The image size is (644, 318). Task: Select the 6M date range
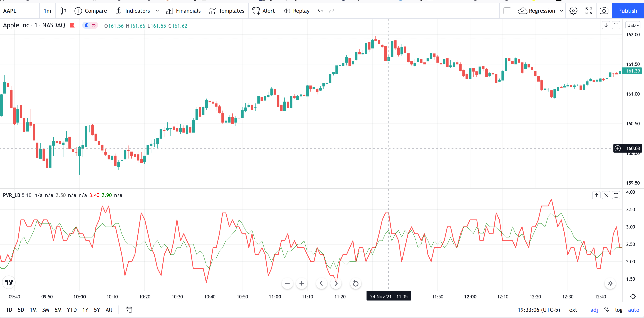58,310
